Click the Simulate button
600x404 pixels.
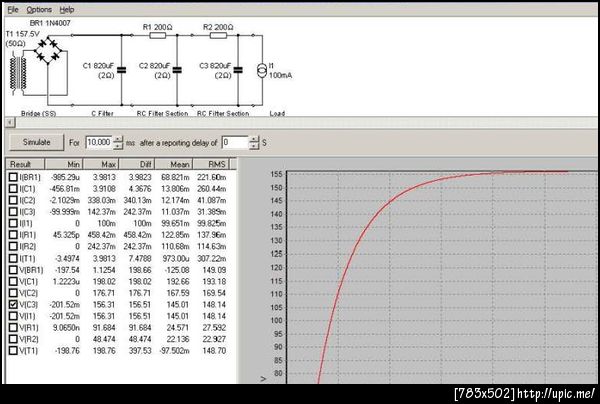tap(37, 142)
